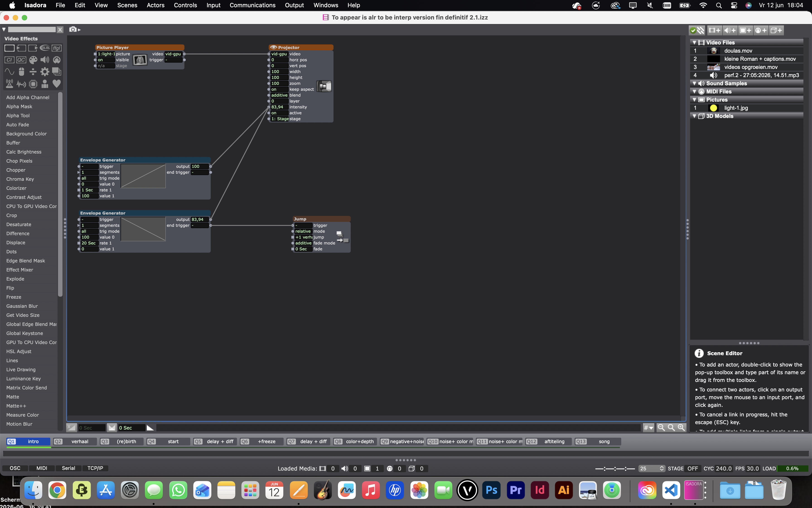Click the Serial status button

[x=68, y=468]
